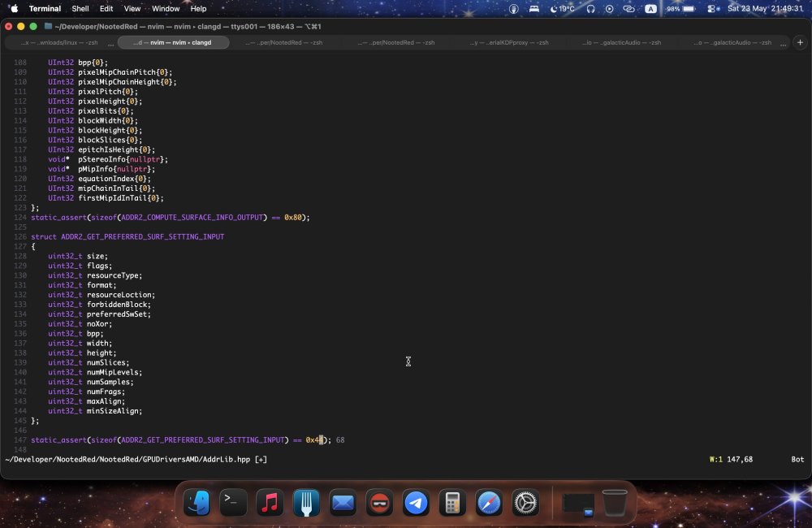Click line number 126 in the gutter

coord(20,237)
